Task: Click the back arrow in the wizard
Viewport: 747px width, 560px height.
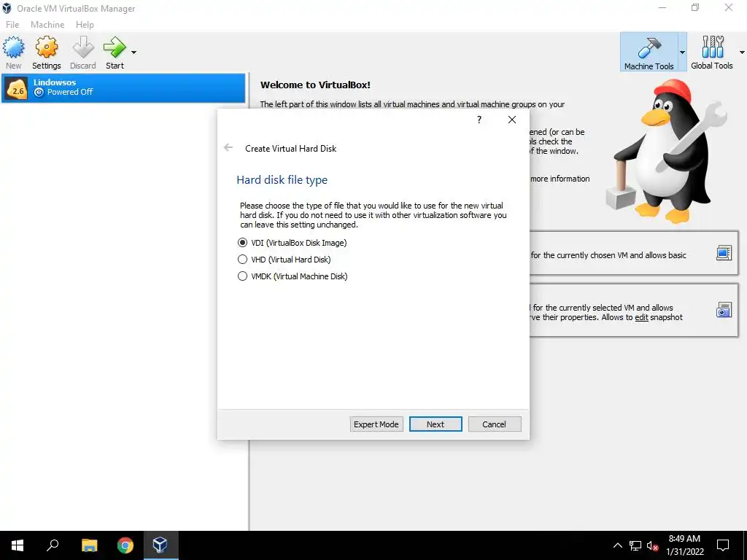Action: [x=228, y=148]
